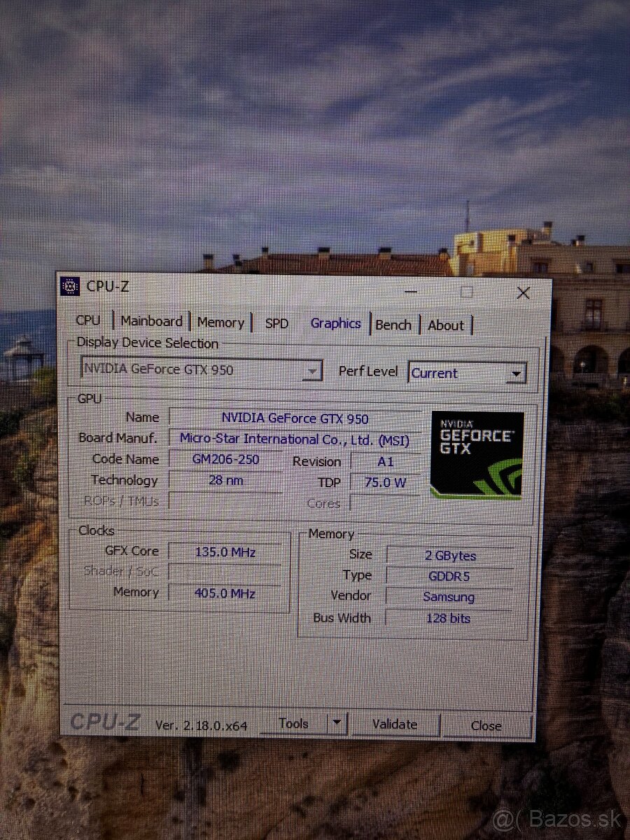630x840 pixels.
Task: Click the memory Size field showing 2 GBytes
Action: tap(449, 555)
